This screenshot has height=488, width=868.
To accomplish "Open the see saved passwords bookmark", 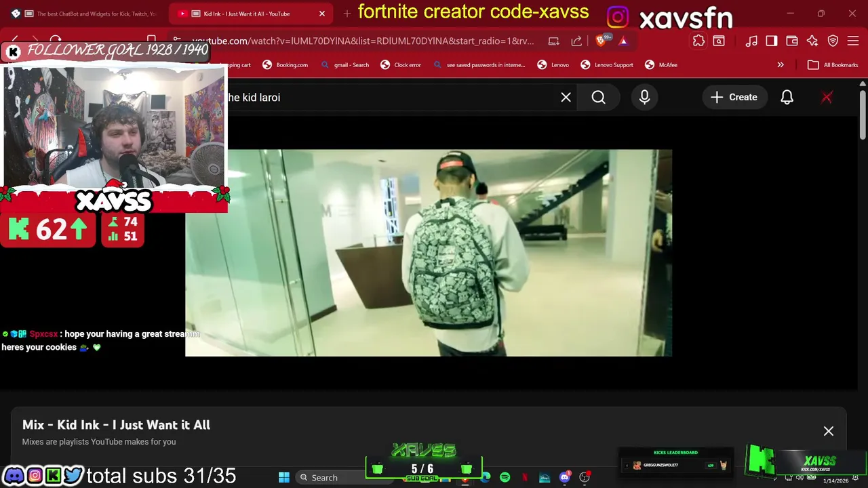I will [x=479, y=65].
